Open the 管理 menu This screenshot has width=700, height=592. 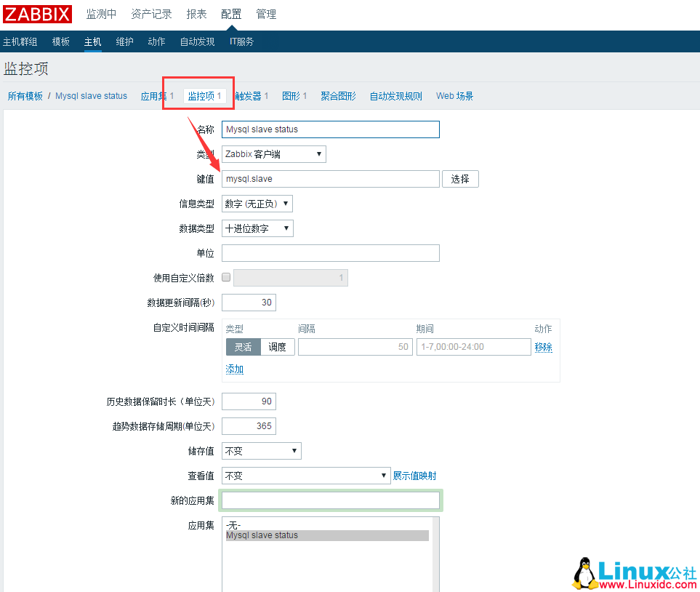click(x=266, y=14)
